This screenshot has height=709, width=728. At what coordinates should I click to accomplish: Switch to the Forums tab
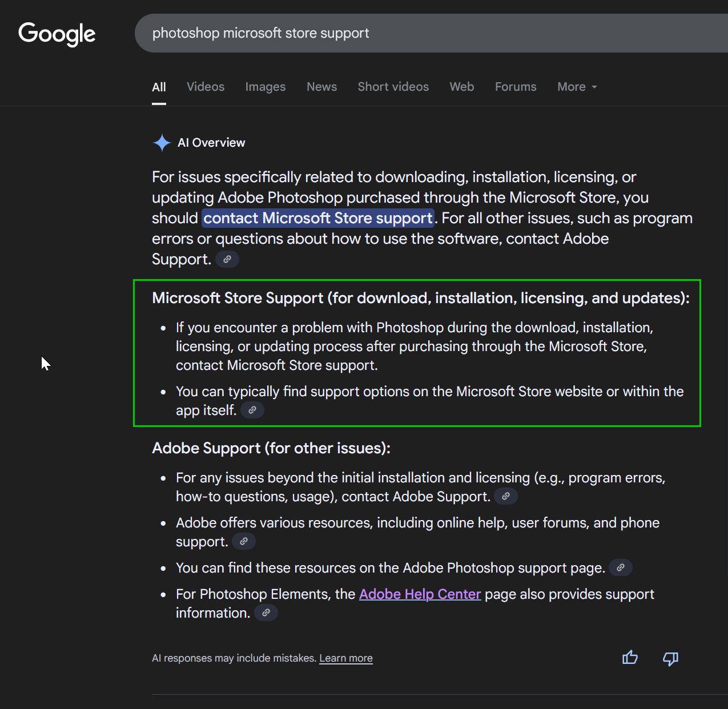[x=515, y=87]
